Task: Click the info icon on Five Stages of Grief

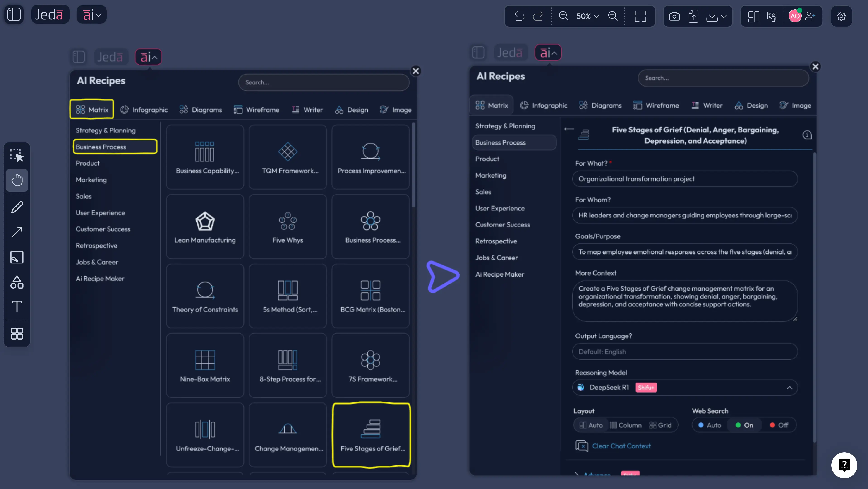Action: pos(807,135)
